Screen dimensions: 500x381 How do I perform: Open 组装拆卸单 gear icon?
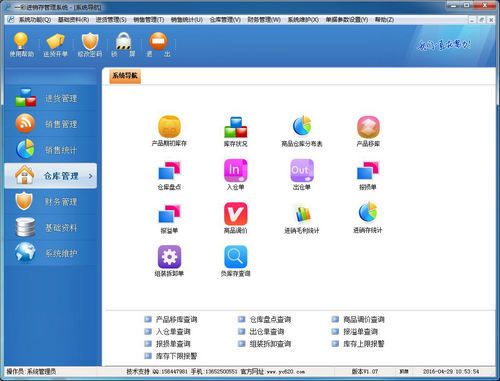tap(169, 261)
